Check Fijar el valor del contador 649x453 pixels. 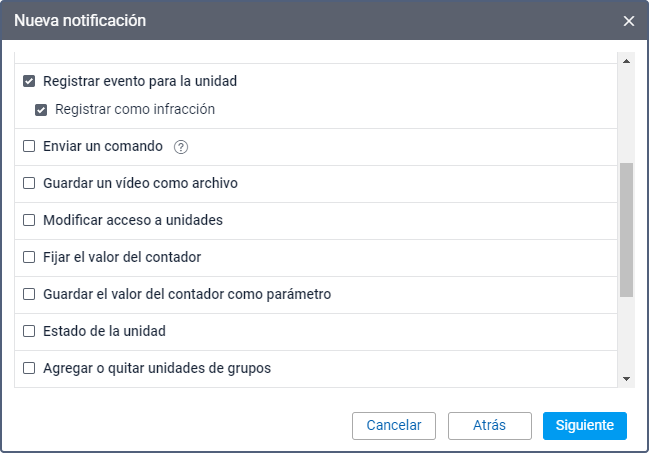(x=29, y=257)
